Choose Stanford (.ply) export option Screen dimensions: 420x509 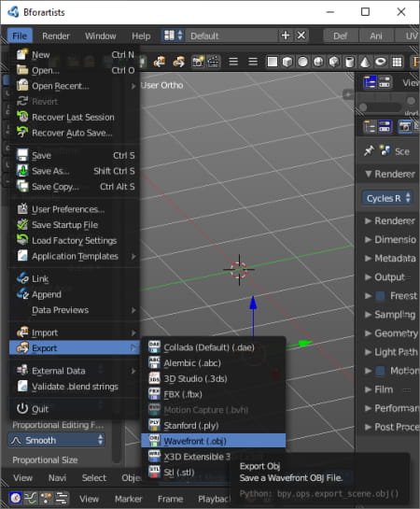coord(214,425)
